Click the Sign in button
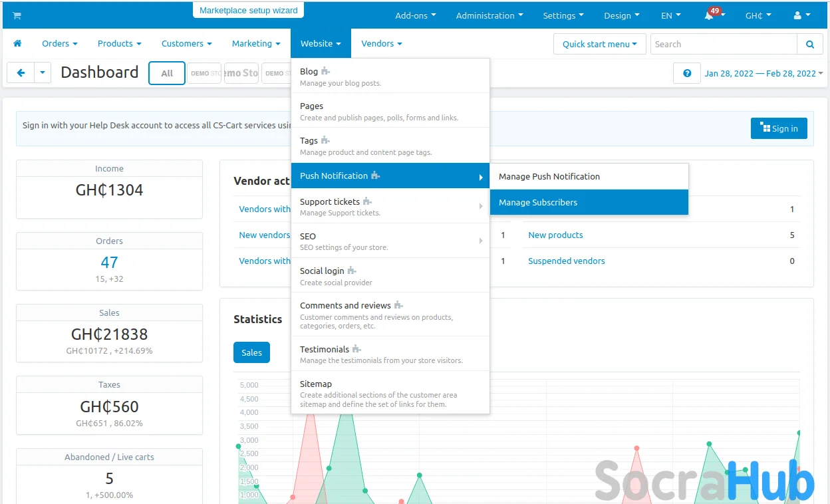Viewport: 830px width, 504px height. tap(778, 128)
